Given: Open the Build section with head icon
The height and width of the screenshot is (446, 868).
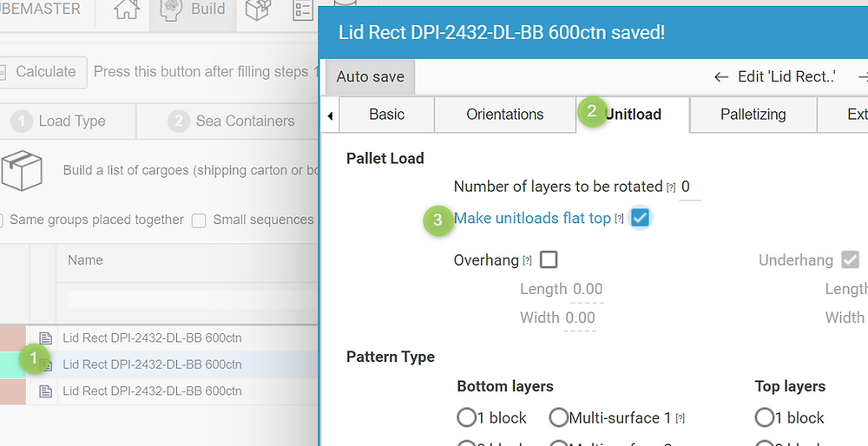Looking at the screenshot, I should pos(193,10).
